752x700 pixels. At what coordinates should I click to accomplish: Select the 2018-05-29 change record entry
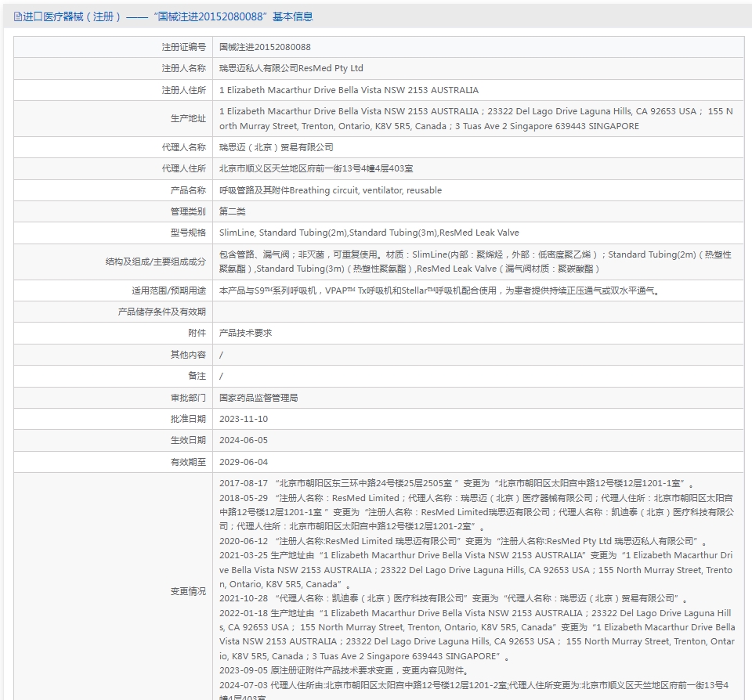tap(477, 512)
